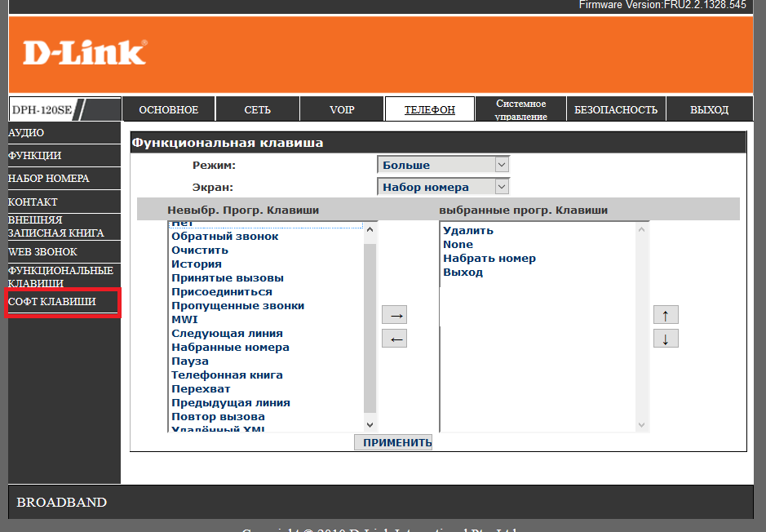Move selected key up with arrow
This screenshot has height=532, width=766.
[x=666, y=315]
